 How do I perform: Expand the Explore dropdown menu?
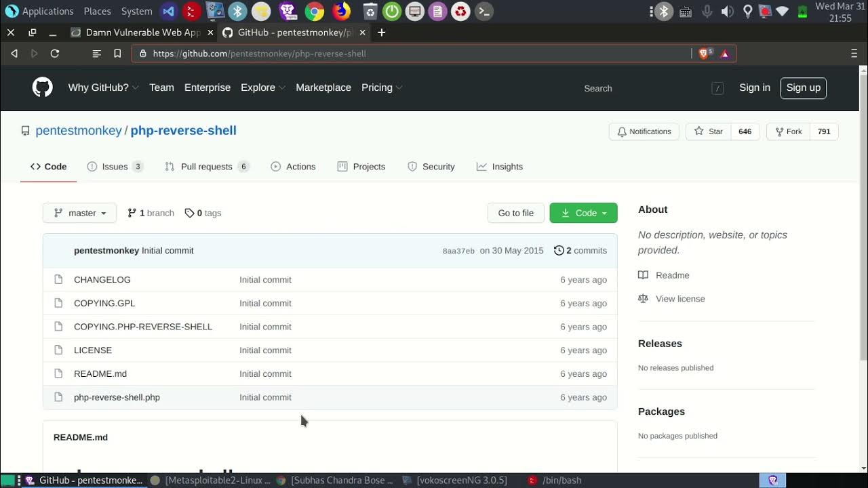click(263, 87)
